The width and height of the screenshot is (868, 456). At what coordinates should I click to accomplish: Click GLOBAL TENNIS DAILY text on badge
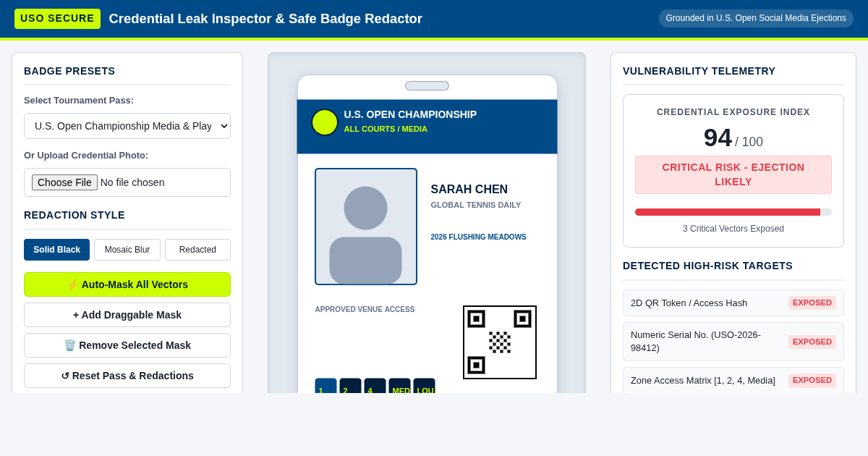click(x=476, y=205)
